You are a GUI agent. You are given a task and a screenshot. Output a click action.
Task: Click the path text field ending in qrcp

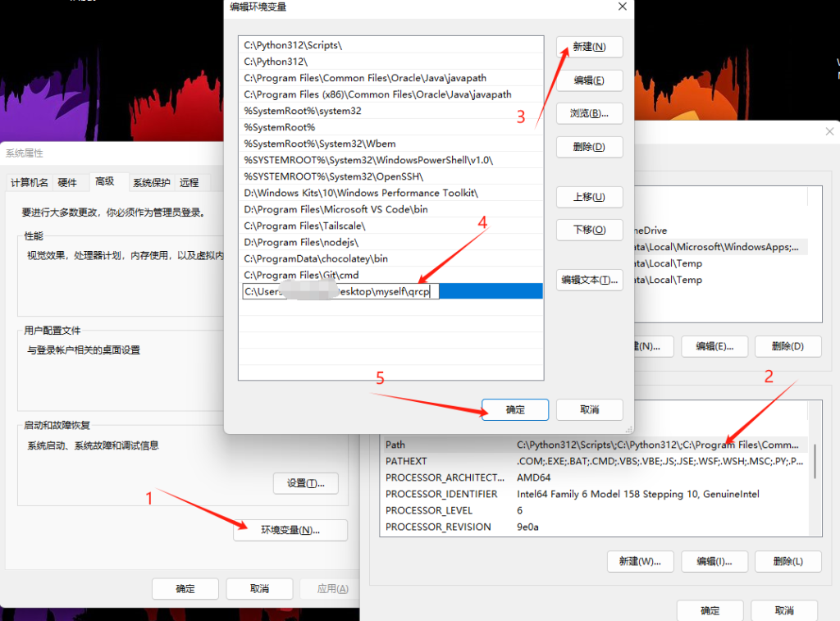click(341, 291)
